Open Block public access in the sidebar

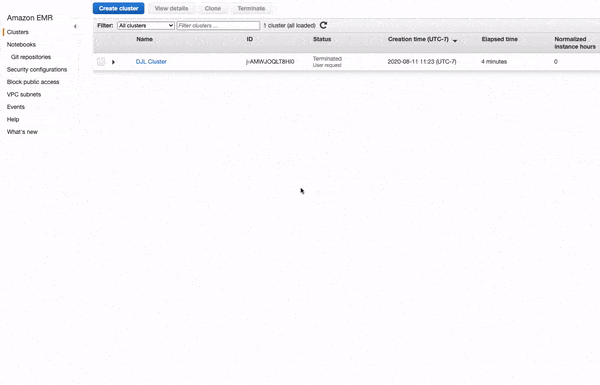pyautogui.click(x=33, y=82)
